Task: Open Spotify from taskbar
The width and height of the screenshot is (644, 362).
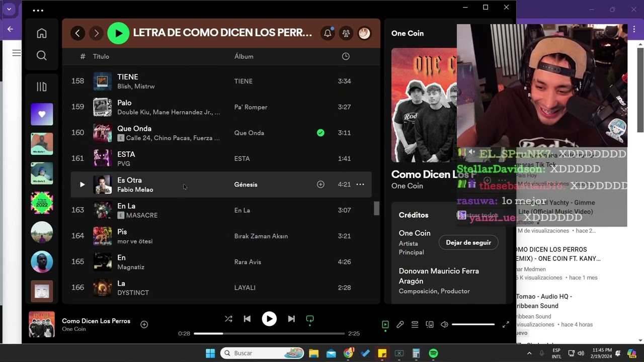Action: coord(433,353)
